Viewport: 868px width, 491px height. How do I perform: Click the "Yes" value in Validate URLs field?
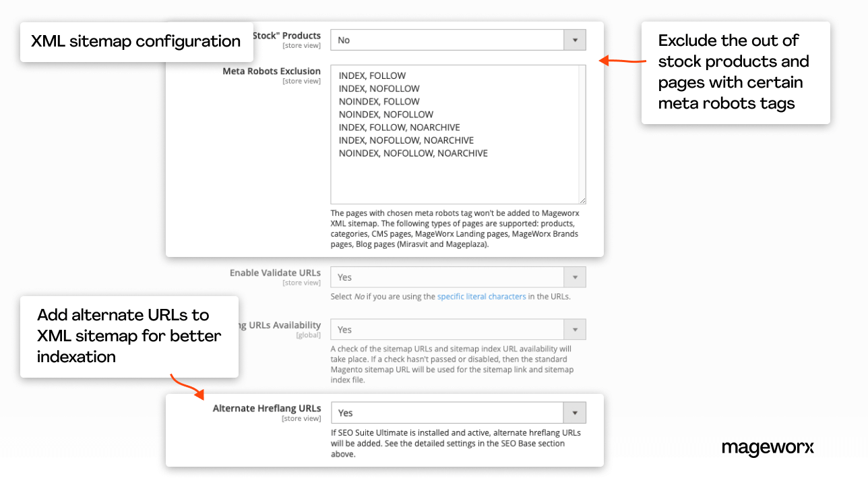344,277
